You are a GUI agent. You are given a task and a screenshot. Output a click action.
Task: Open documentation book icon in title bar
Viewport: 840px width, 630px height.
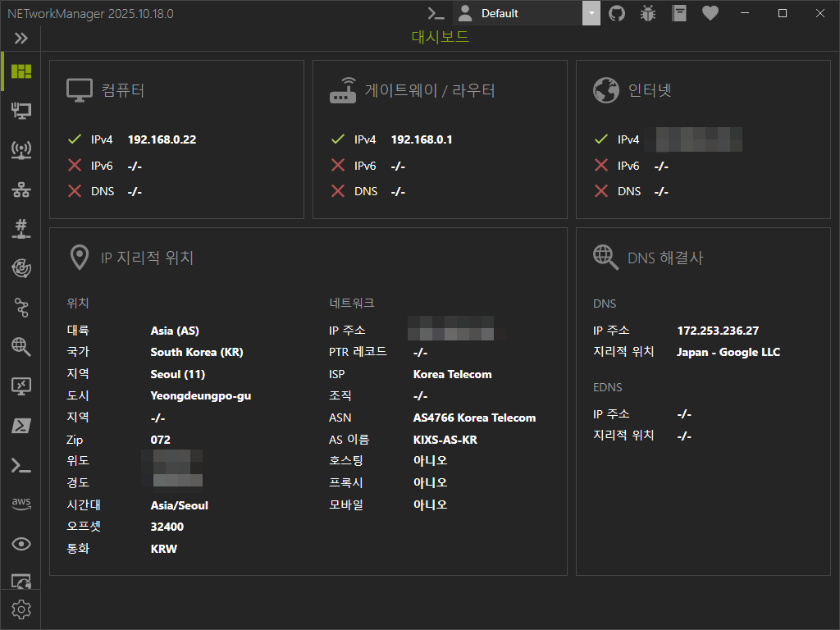pos(678,13)
